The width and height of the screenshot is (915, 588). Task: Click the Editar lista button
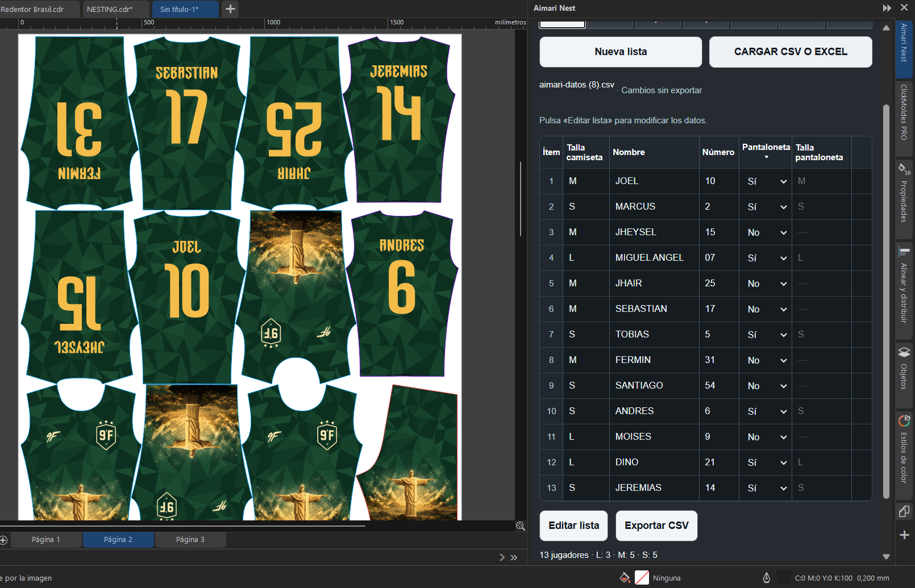(x=573, y=526)
